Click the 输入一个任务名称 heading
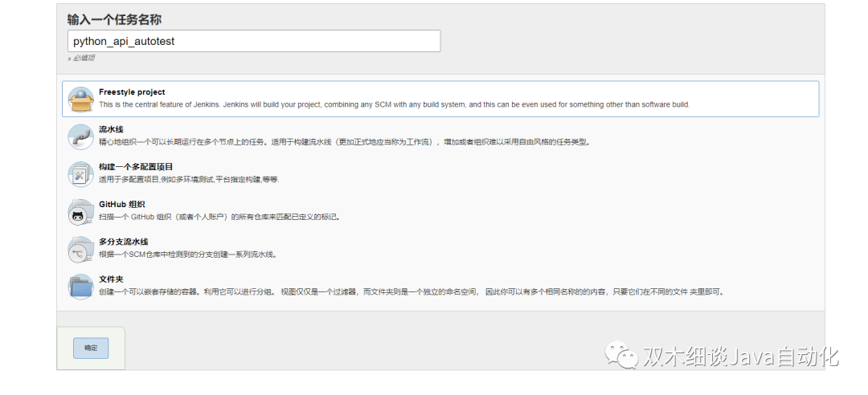This screenshot has height=395, width=868. [115, 20]
